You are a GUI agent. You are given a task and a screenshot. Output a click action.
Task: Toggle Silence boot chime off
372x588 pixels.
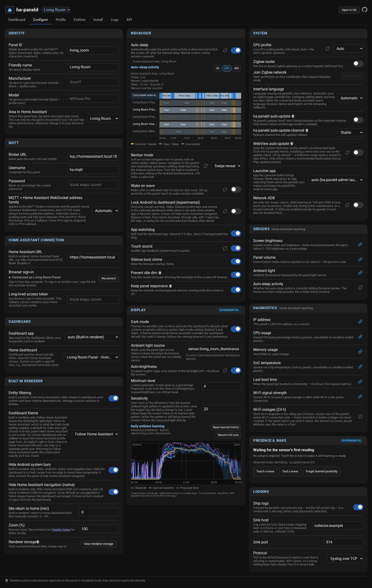[x=236, y=261]
